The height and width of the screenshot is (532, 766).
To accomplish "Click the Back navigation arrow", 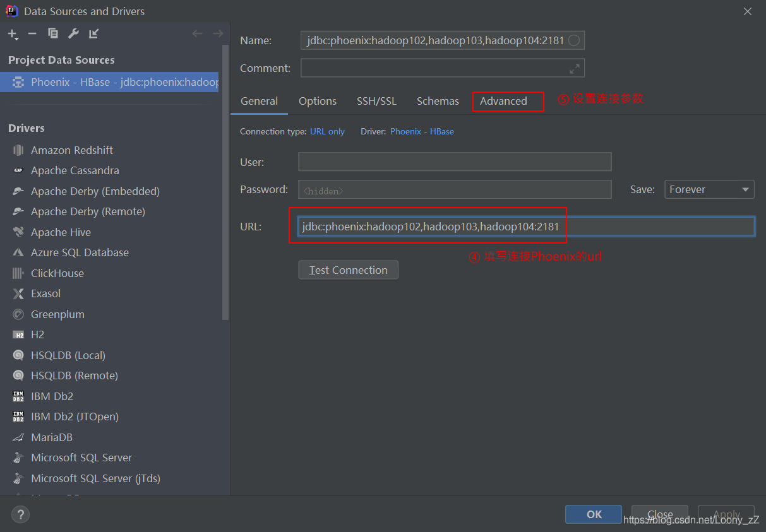I will point(197,33).
